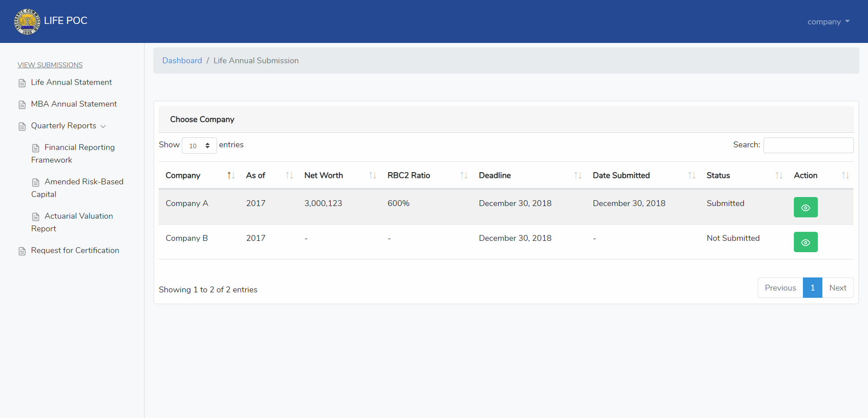Image resolution: width=868 pixels, height=418 pixels.
Task: Sort table by Action column arrows
Action: click(x=845, y=175)
